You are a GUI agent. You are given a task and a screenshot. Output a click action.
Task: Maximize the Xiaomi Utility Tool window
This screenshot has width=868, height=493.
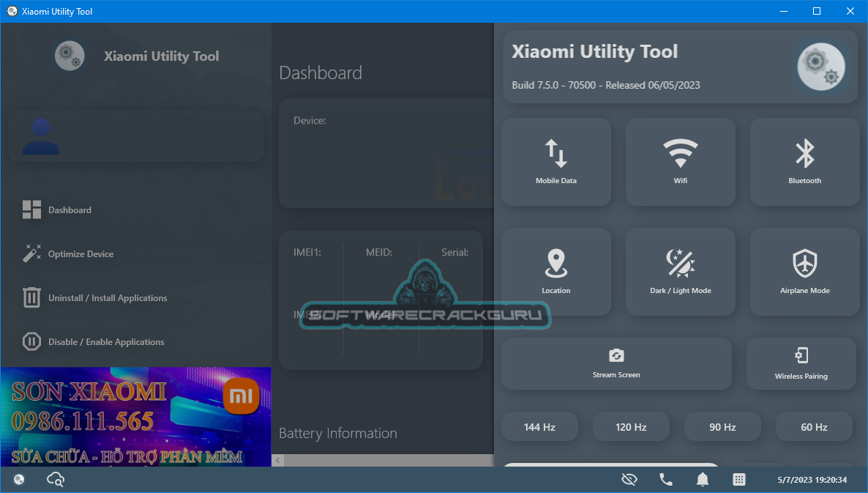tap(817, 11)
